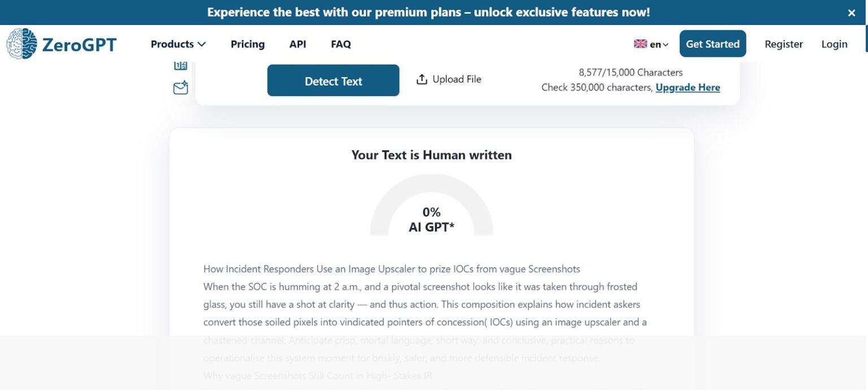Open the Products dropdown
The width and height of the screenshot is (868, 390).
point(177,44)
